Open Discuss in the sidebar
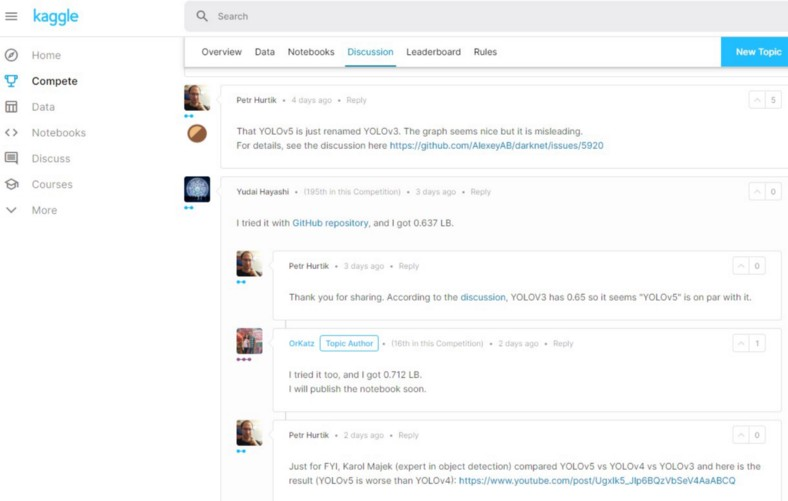Image resolution: width=788 pixels, height=501 pixels. pyautogui.click(x=51, y=158)
